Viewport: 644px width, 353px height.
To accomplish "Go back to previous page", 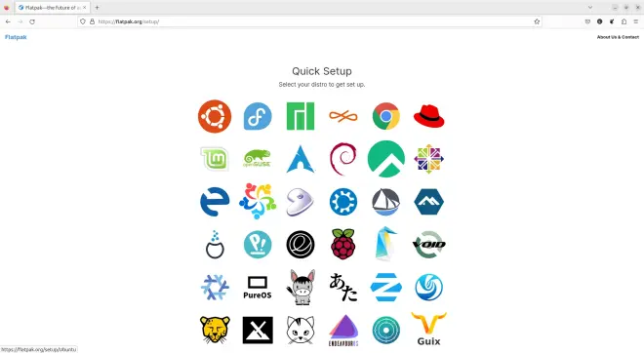I will click(x=8, y=21).
